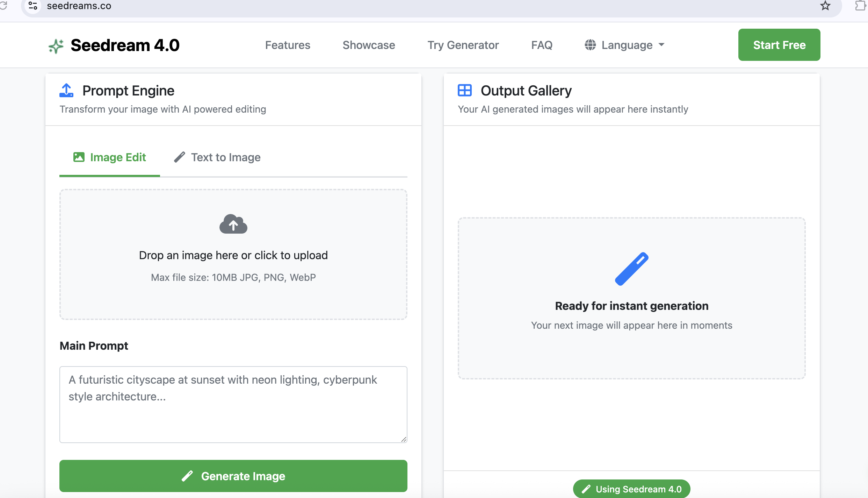
Task: Reload the page using the refresh icon
Action: point(3,6)
